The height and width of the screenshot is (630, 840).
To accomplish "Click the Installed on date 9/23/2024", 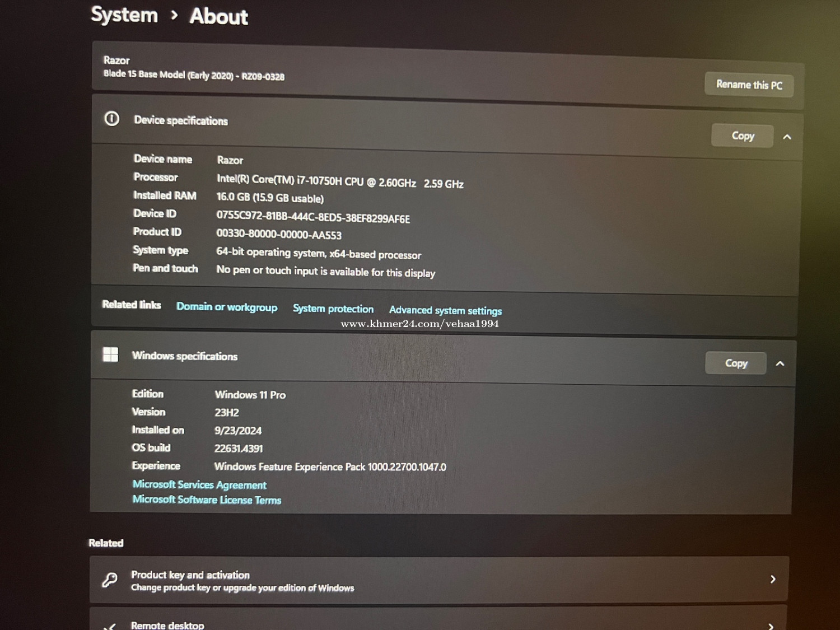I will [238, 431].
